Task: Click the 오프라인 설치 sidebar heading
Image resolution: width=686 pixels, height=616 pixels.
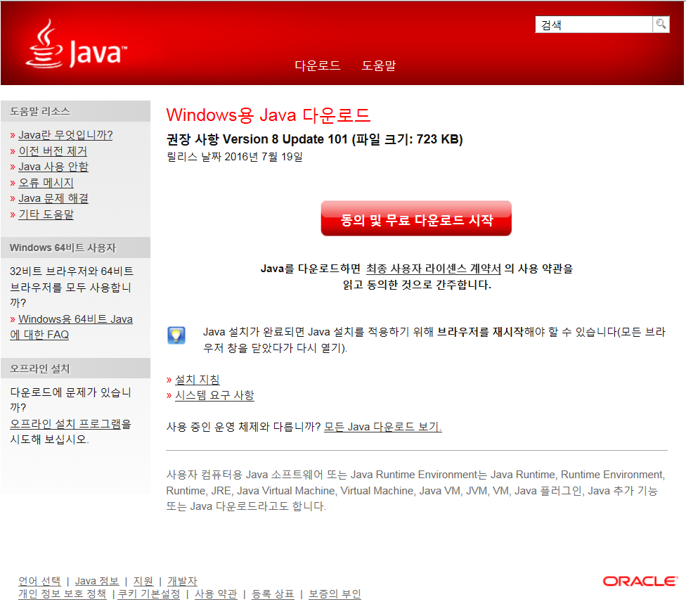Action: [x=40, y=368]
